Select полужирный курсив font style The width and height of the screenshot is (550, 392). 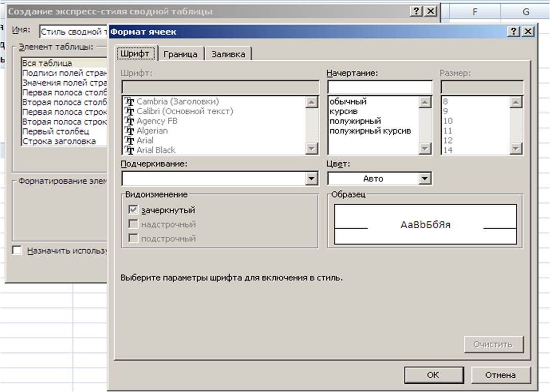pyautogui.click(x=370, y=131)
